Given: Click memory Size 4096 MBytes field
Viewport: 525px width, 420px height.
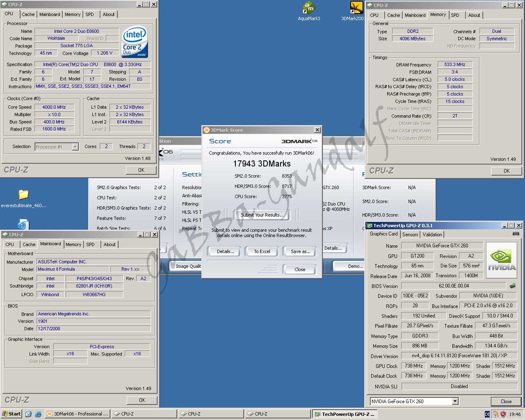Looking at the screenshot, I should tap(413, 39).
